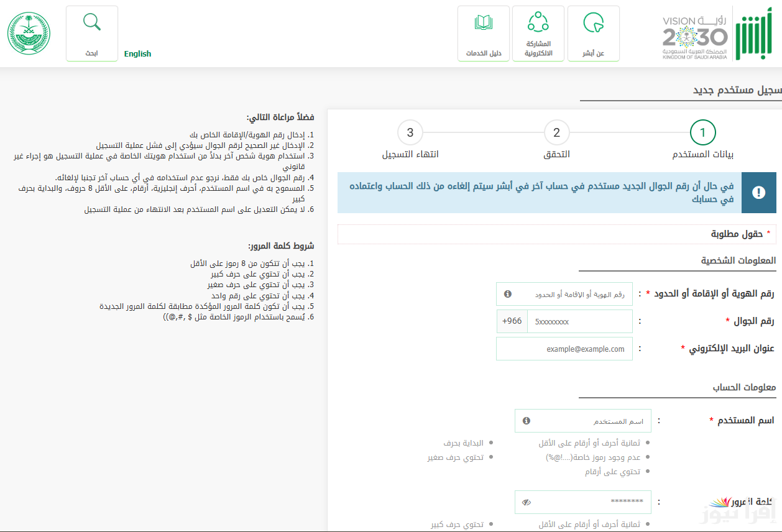Focus the ID/Iqama number input field

coord(564,294)
